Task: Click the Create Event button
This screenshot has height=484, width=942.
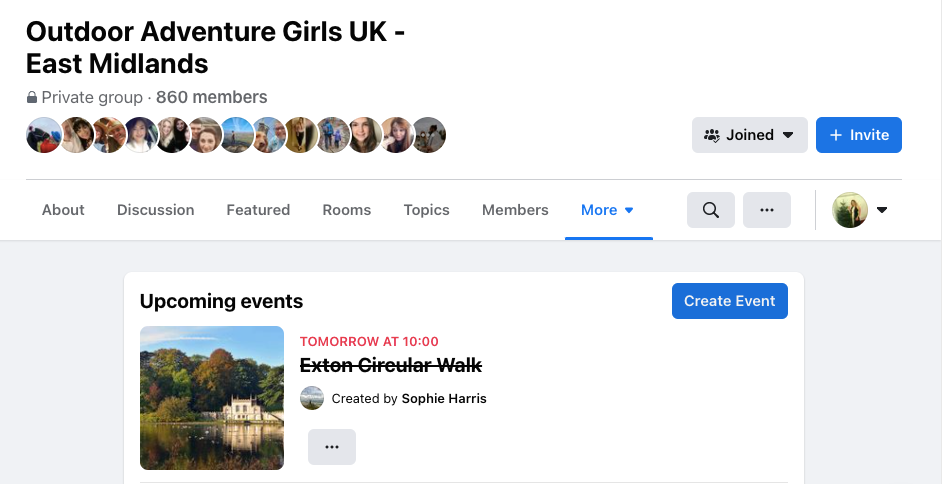Action: click(729, 301)
